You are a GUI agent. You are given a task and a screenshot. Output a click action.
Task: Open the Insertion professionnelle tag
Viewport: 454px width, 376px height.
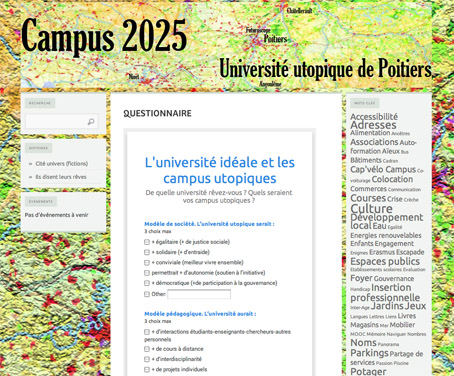(385, 293)
